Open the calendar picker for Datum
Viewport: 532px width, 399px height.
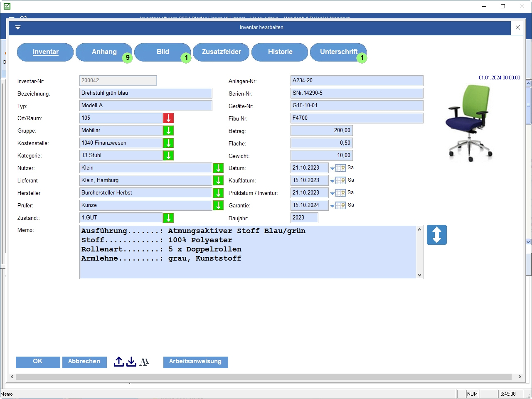point(340,168)
